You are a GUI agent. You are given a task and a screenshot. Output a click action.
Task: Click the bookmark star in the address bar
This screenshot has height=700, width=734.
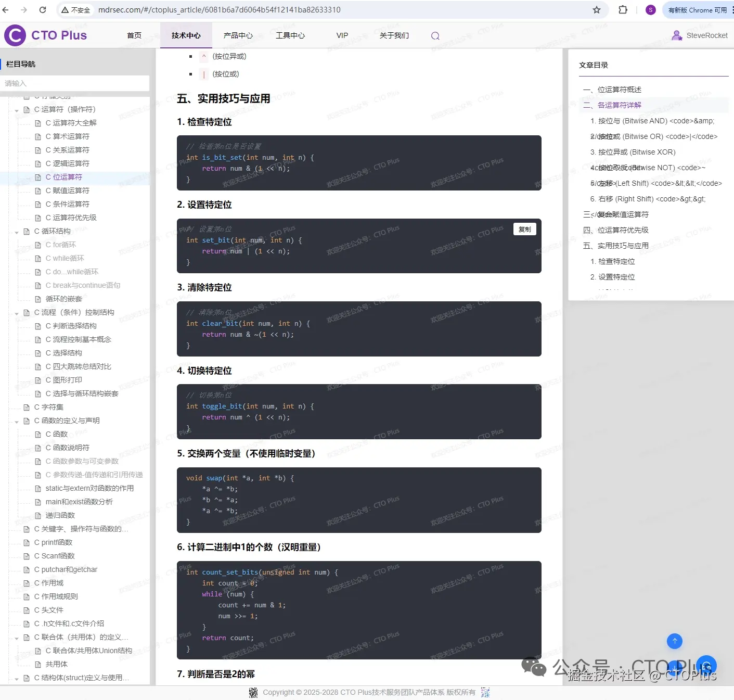597,10
